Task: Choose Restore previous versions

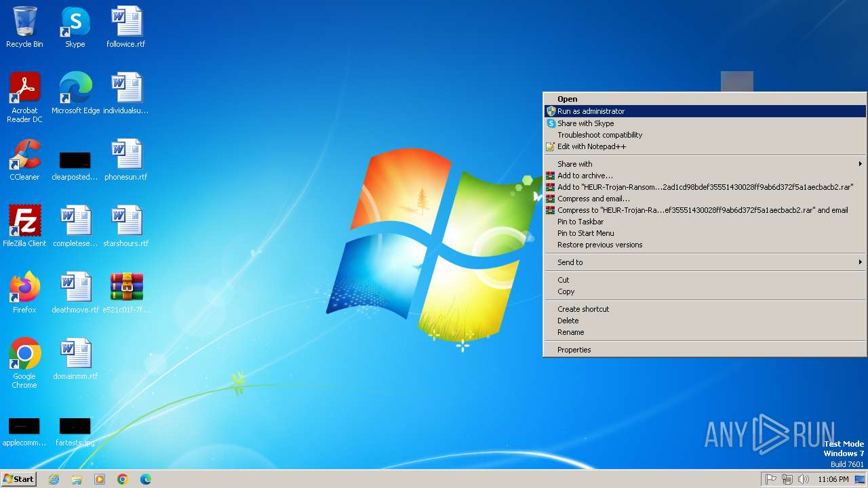Action: (705, 245)
